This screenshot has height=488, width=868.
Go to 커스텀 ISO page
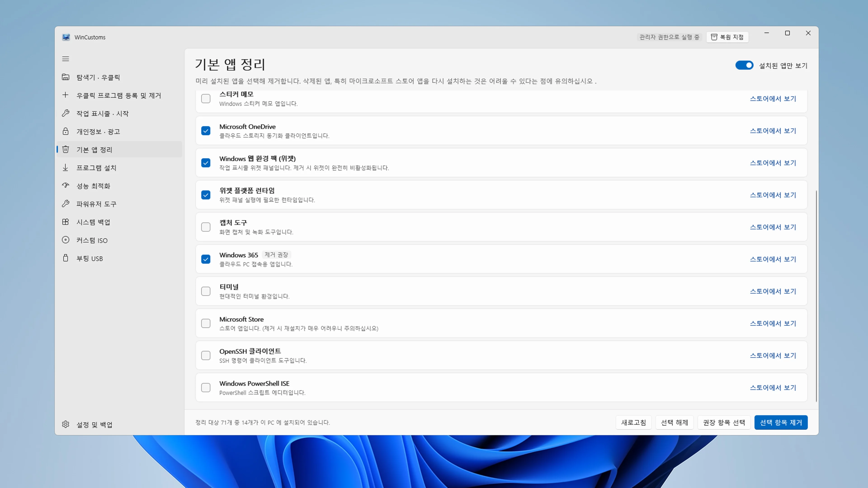pyautogui.click(x=119, y=240)
